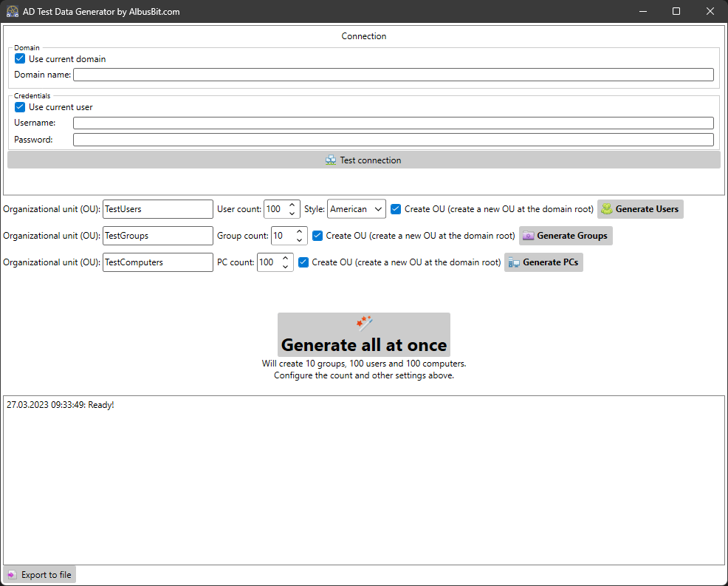This screenshot has height=586, width=728.
Task: Click the 'Will create 10 groups' summary text
Action: pos(364,364)
